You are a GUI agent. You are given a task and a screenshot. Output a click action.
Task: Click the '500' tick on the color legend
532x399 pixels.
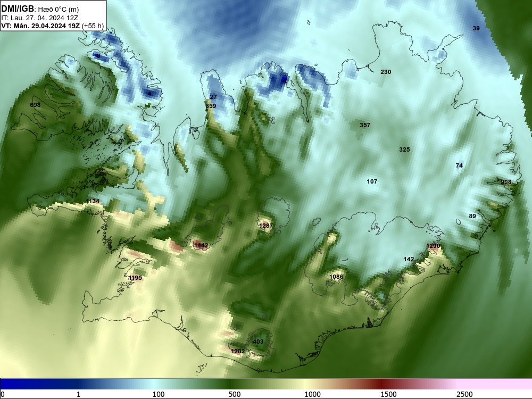point(235,394)
